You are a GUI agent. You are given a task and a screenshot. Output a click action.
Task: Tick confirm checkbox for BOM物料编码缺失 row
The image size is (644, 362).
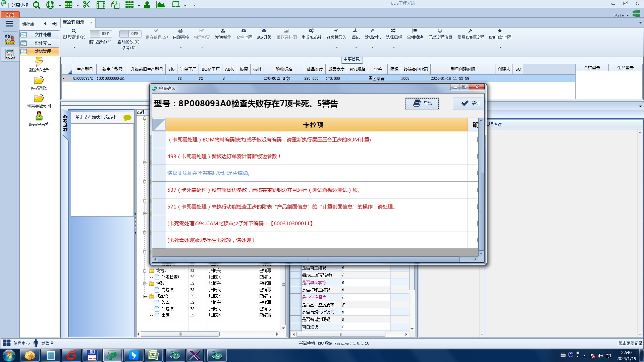(x=478, y=140)
